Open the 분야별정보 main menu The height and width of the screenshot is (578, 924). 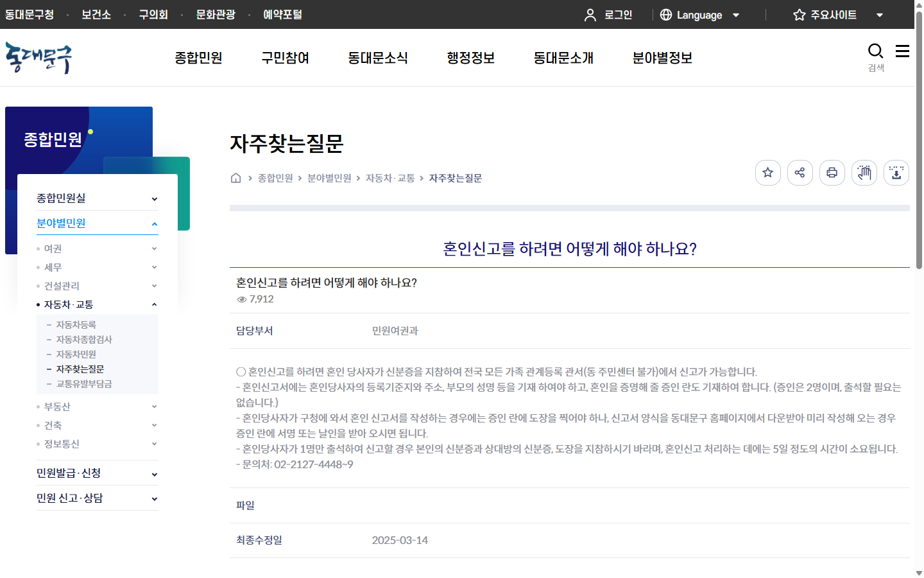(662, 58)
